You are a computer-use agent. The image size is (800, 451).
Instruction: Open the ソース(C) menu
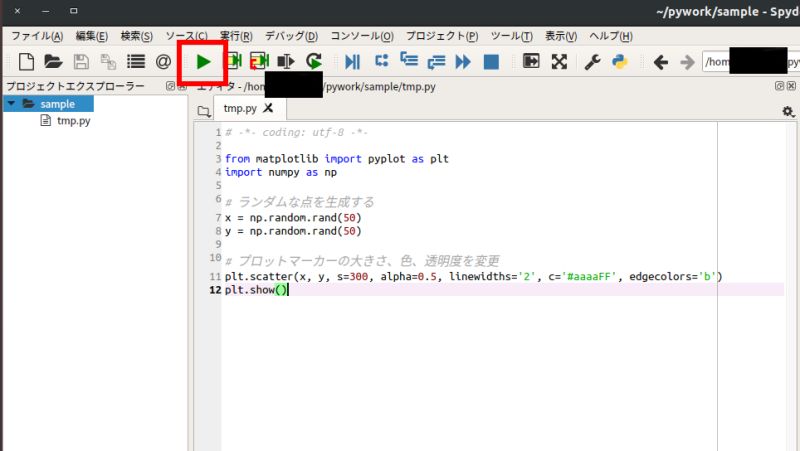tap(186, 36)
